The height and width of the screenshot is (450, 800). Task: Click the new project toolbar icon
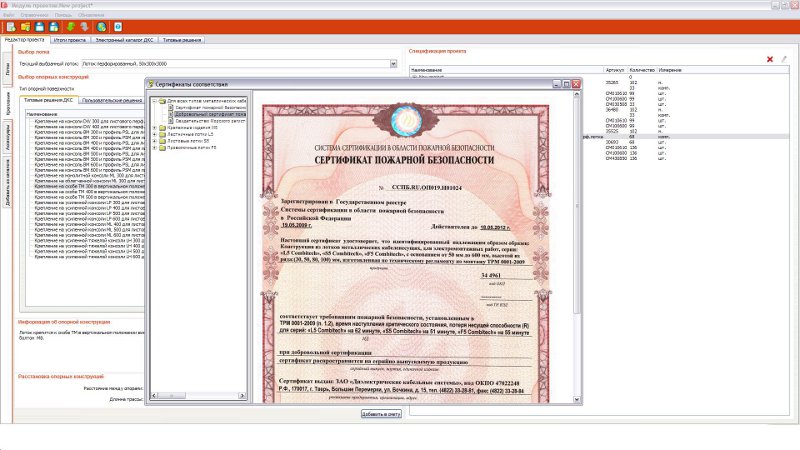[x=10, y=25]
